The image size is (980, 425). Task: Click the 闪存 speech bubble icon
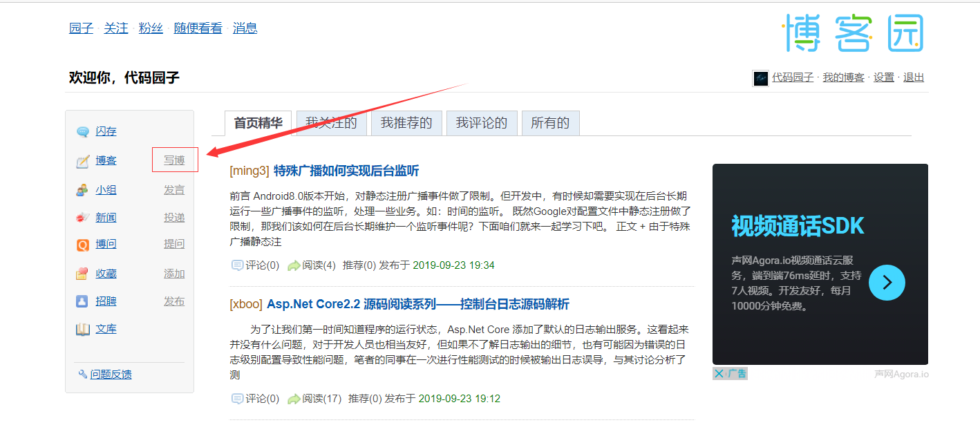(83, 132)
